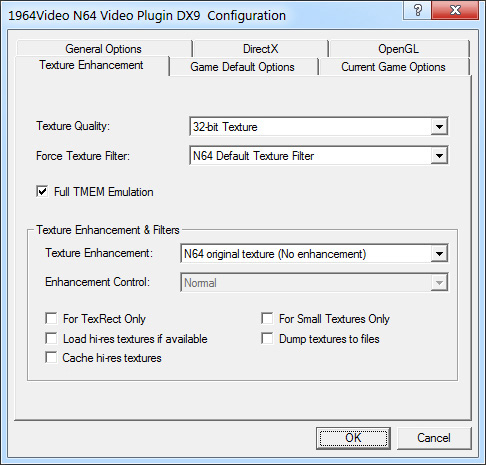The height and width of the screenshot is (465, 486).
Task: Click the Enhancement Control: label
Action: pos(98,282)
